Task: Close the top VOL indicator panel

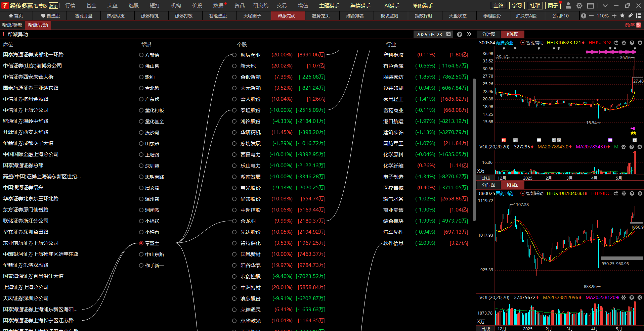Action: coord(640,147)
